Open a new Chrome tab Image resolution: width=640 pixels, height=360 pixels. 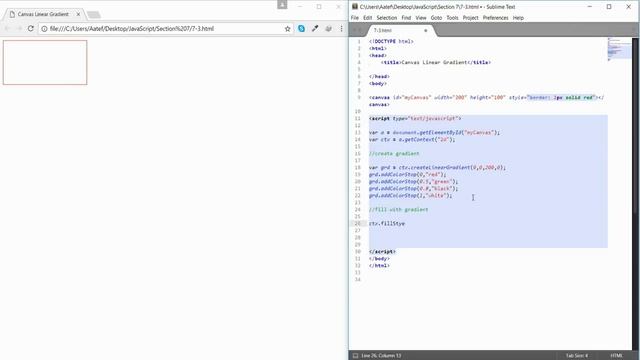(93, 15)
